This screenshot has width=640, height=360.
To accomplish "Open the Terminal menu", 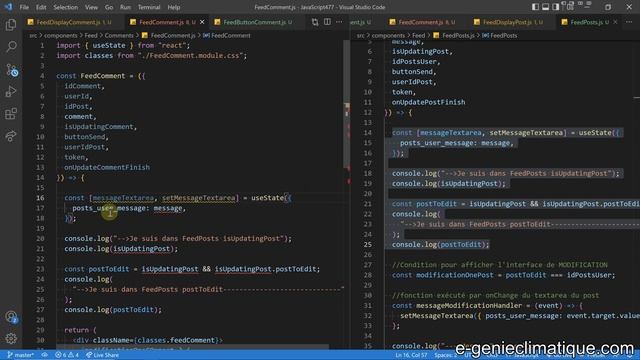I will [x=149, y=7].
